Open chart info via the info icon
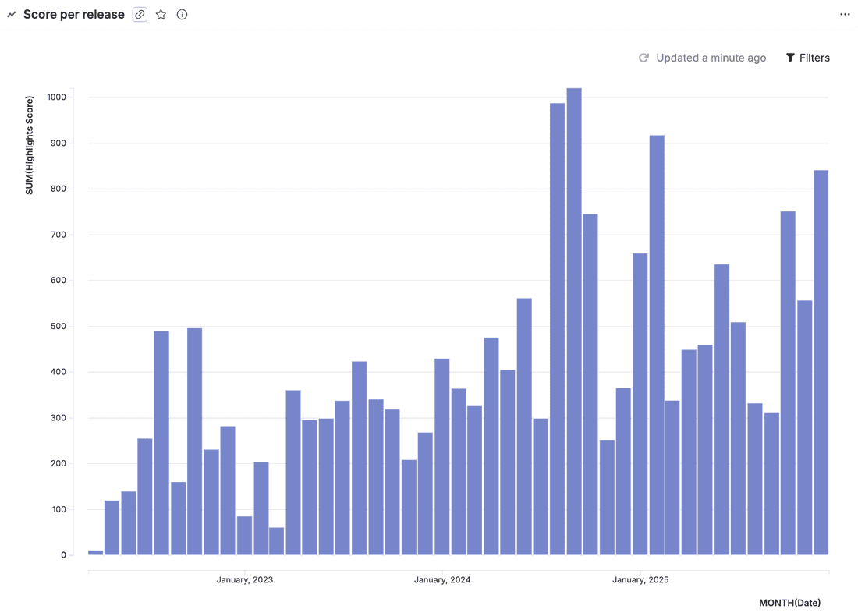This screenshot has width=858, height=616. click(x=182, y=14)
